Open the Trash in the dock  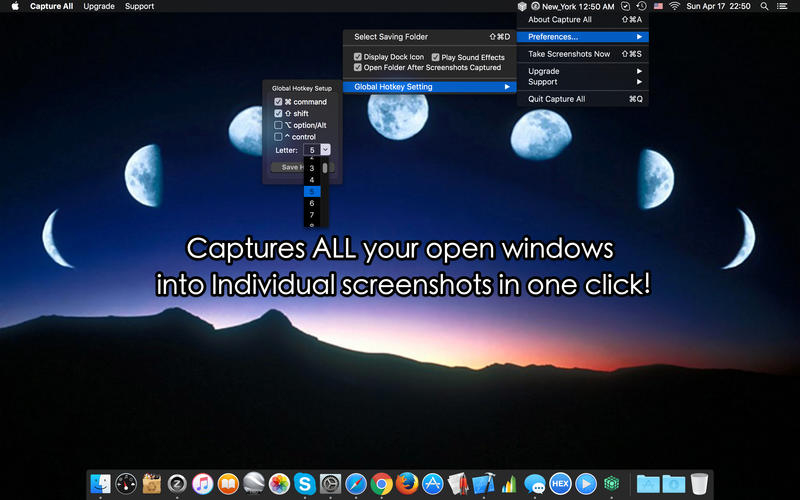tap(699, 484)
